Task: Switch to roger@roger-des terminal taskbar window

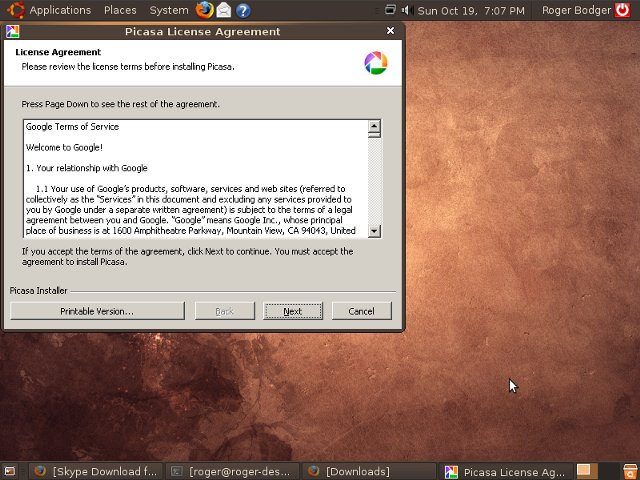Action: (x=233, y=471)
